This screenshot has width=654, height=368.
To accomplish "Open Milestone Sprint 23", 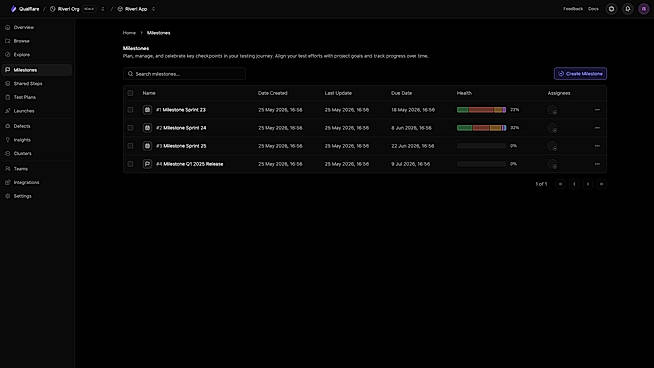I will pos(184,110).
